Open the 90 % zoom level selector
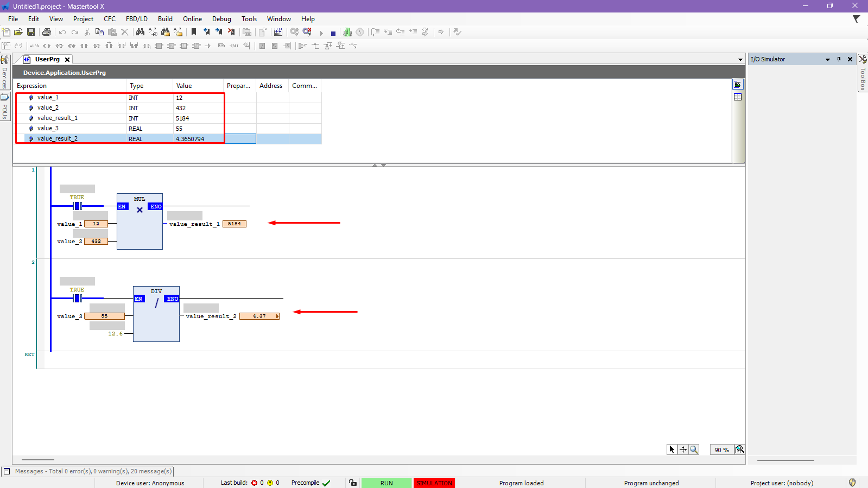This screenshot has height=488, width=868. tap(721, 449)
